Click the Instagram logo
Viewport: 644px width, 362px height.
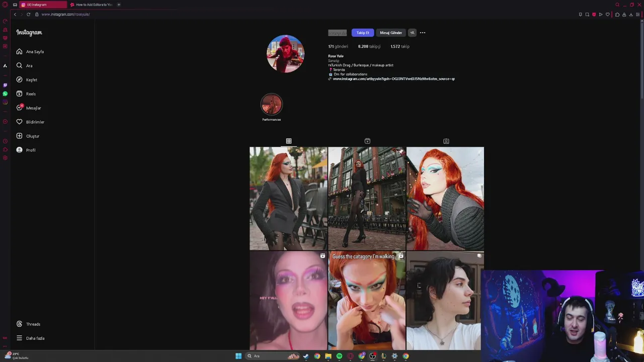click(29, 33)
